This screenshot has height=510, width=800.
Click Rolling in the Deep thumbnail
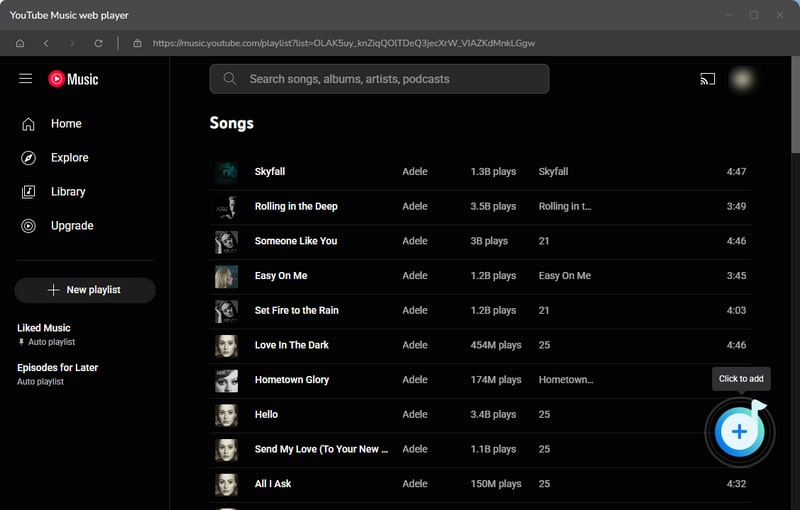[226, 207]
